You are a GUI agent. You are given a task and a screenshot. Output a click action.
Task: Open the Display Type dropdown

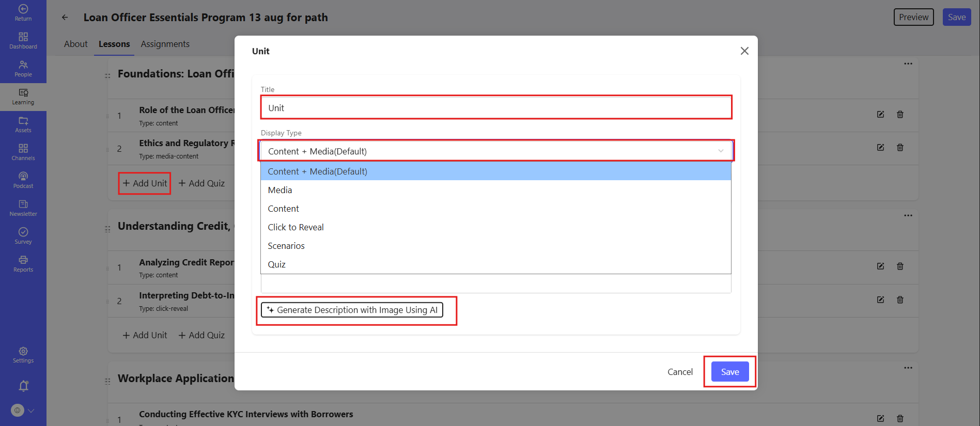click(x=496, y=151)
